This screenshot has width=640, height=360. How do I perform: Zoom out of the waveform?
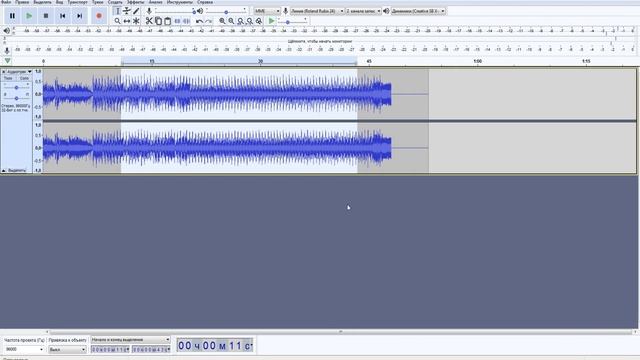231,21
